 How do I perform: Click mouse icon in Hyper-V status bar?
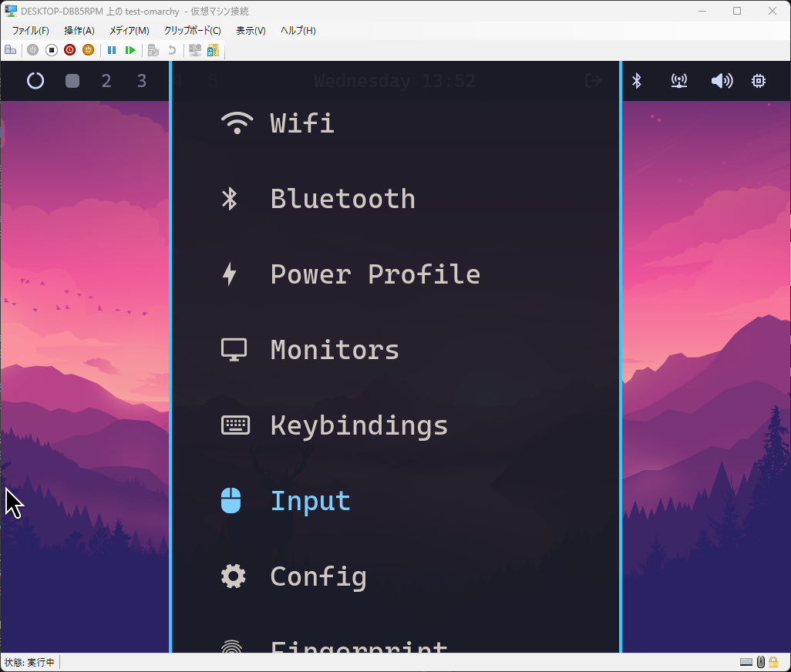(x=761, y=662)
